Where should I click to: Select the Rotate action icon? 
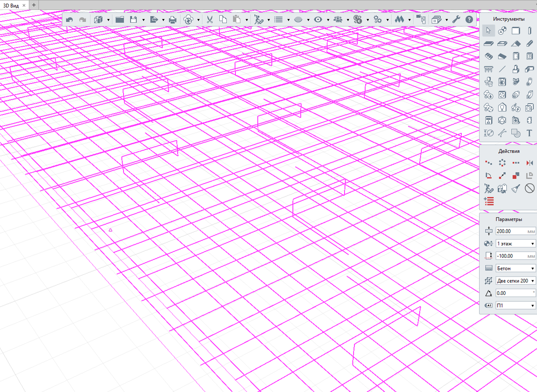pos(488,176)
